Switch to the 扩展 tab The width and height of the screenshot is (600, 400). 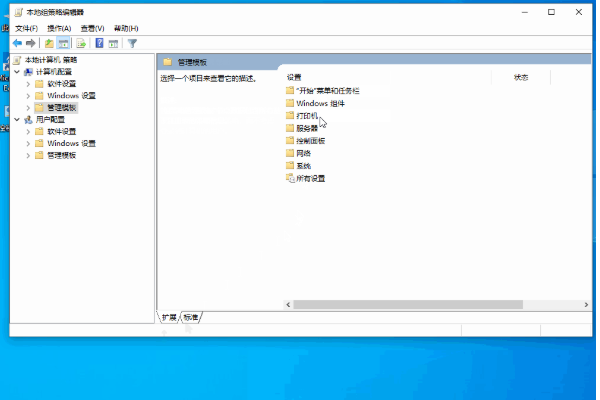pyautogui.click(x=169, y=317)
